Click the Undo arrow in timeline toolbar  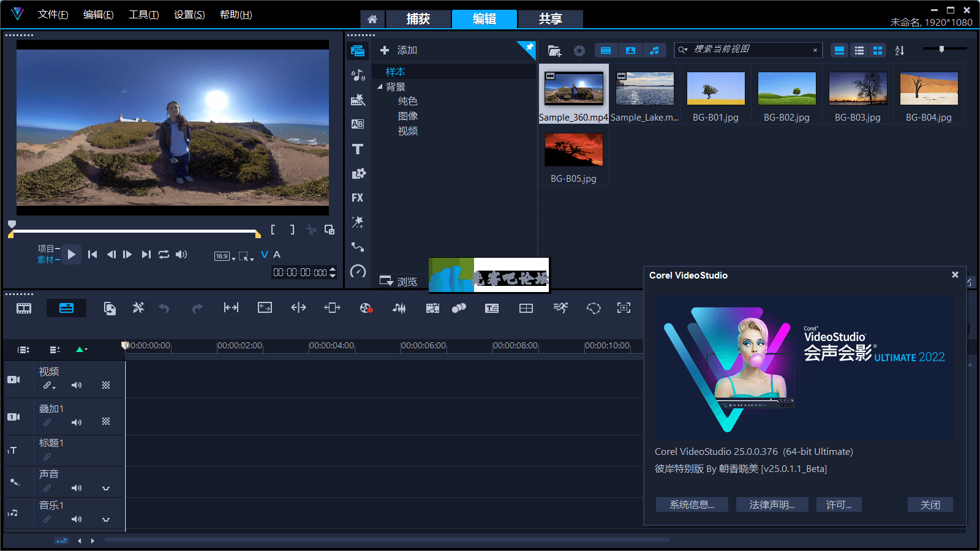click(x=164, y=308)
